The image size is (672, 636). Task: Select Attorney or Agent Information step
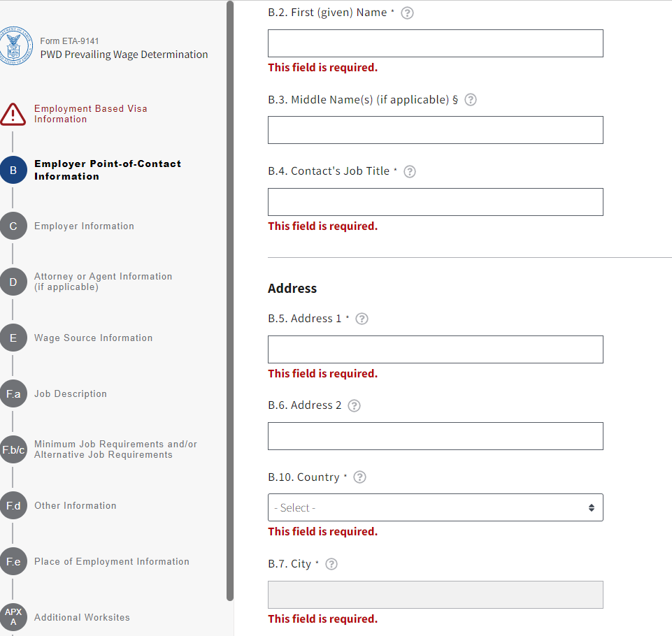[103, 282]
